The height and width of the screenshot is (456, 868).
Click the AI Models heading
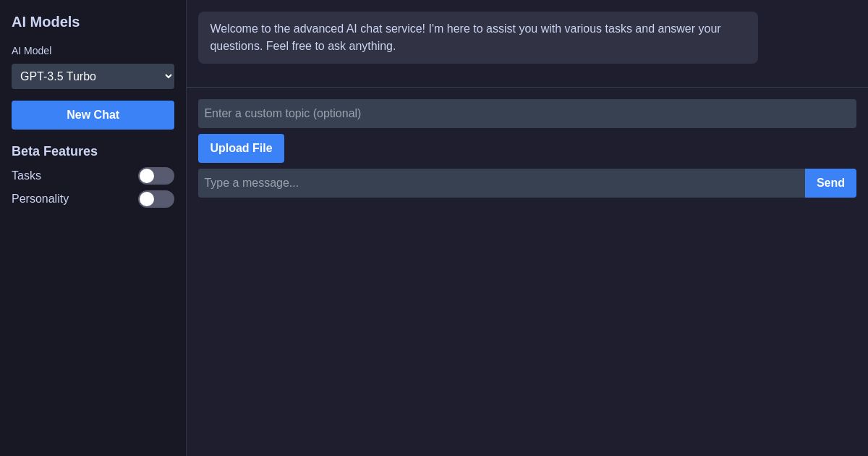pos(46,22)
